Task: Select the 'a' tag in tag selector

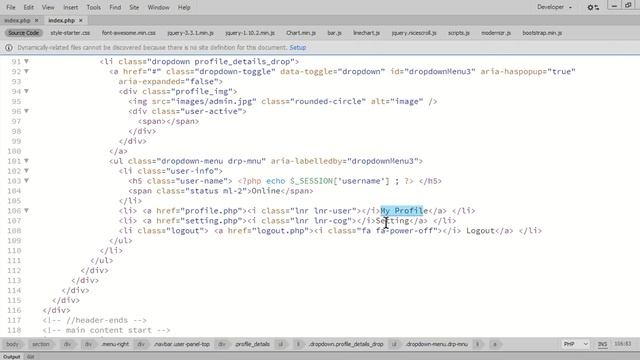Action: pos(495,344)
